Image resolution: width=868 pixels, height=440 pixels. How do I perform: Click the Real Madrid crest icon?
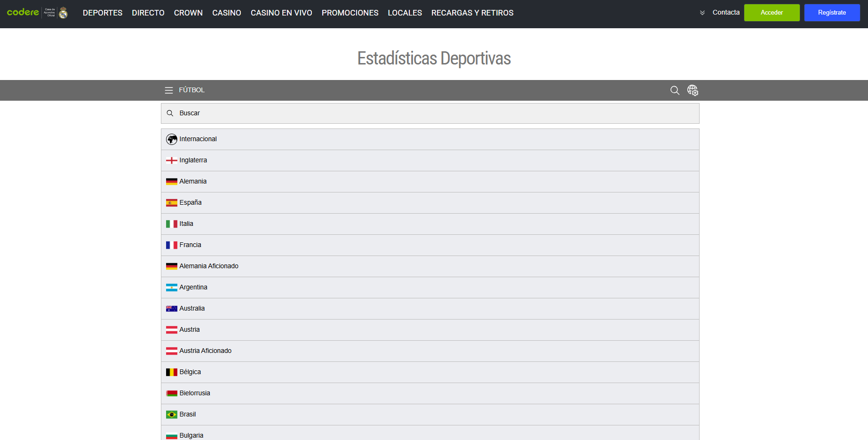(x=64, y=13)
